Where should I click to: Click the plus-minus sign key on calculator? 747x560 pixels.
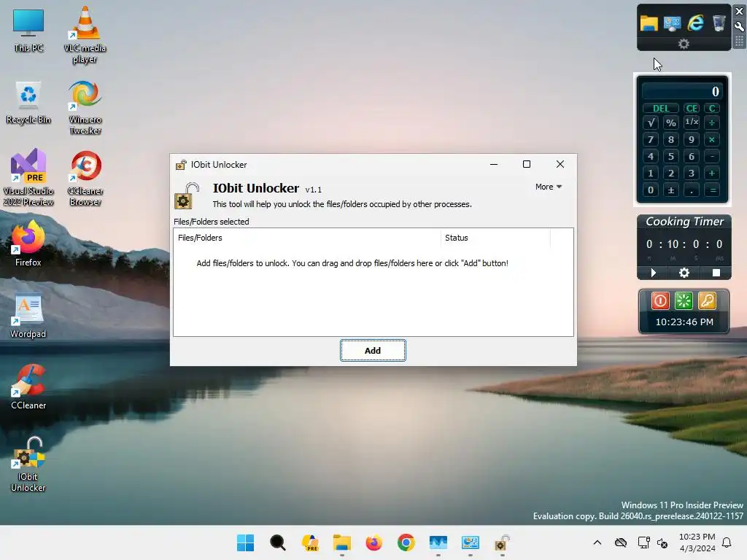[x=671, y=190]
